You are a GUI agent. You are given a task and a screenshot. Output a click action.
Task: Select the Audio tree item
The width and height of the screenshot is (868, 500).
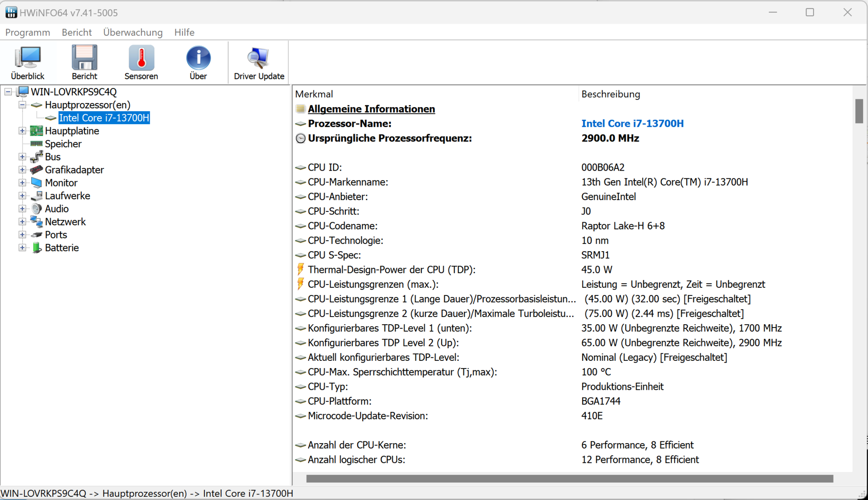tap(57, 209)
